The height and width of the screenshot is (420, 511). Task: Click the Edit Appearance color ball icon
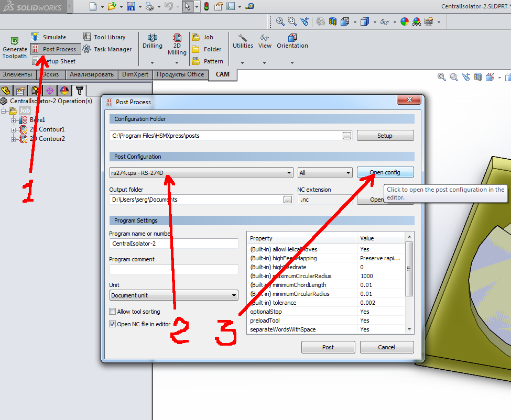(x=405, y=21)
